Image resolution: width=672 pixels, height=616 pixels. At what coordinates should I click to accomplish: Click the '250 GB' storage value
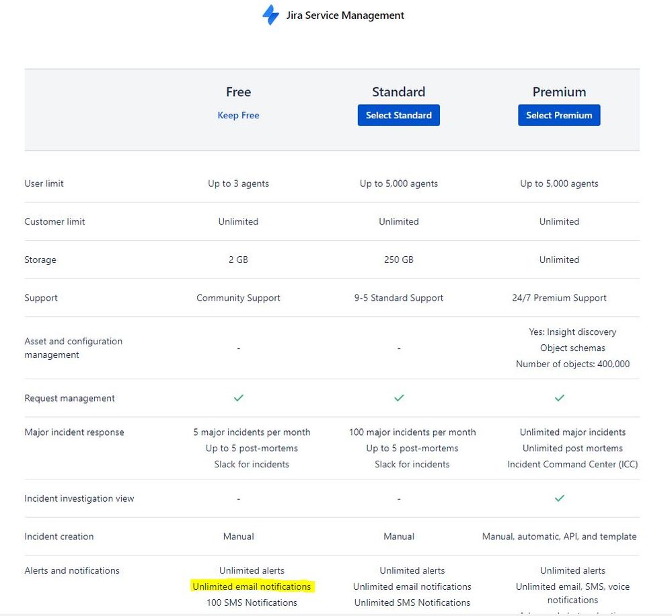coord(399,260)
